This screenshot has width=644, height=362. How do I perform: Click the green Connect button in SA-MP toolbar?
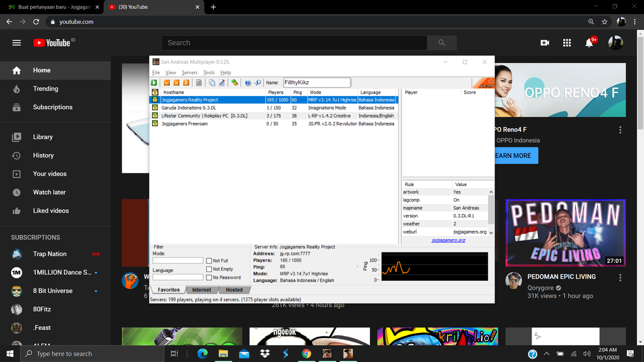[154, 82]
